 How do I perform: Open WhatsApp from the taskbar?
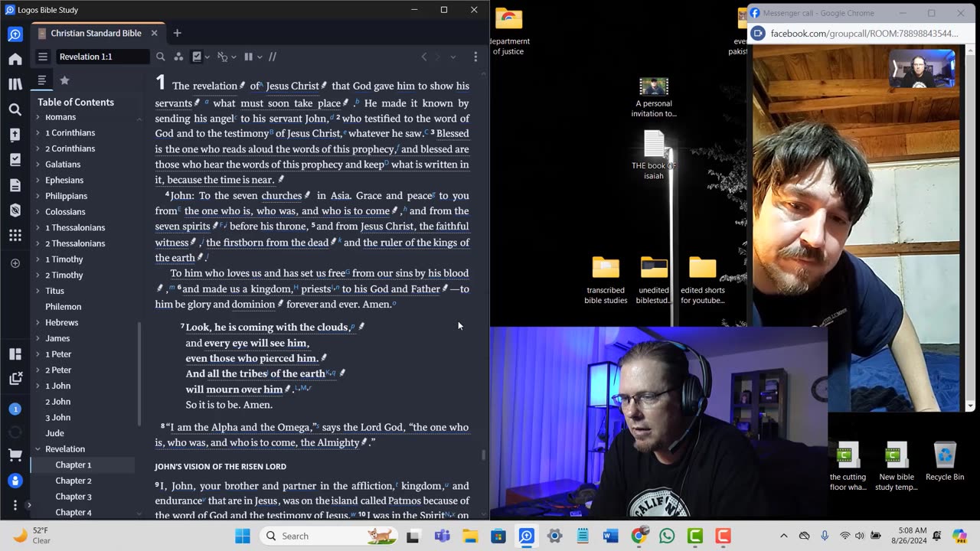[667, 536]
